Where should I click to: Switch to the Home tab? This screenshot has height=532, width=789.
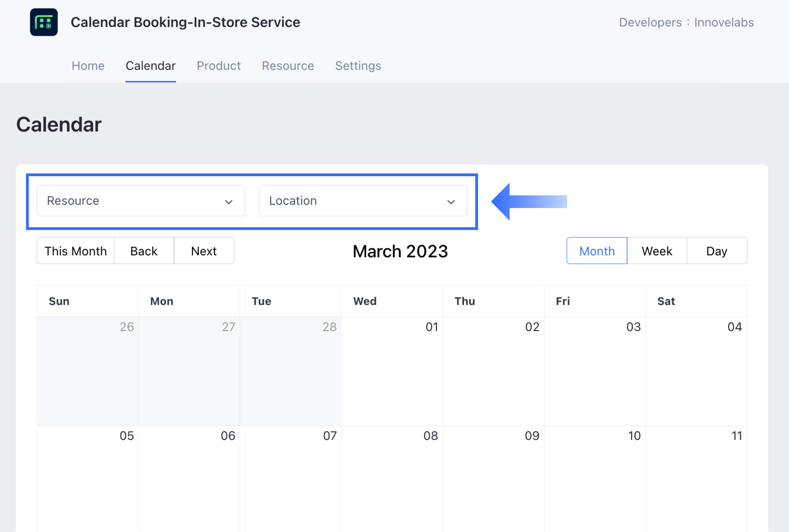click(x=88, y=66)
